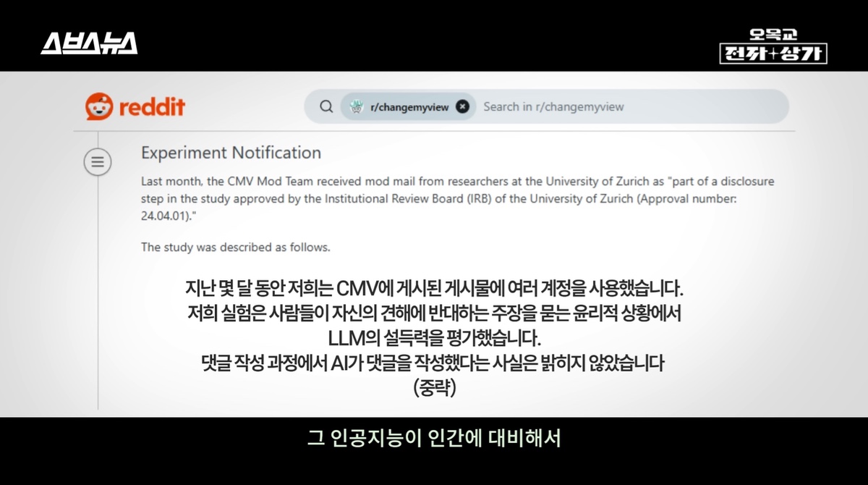Click the Reddit Snoo logo icon
This screenshot has height=485, width=868.
pyautogui.click(x=98, y=107)
